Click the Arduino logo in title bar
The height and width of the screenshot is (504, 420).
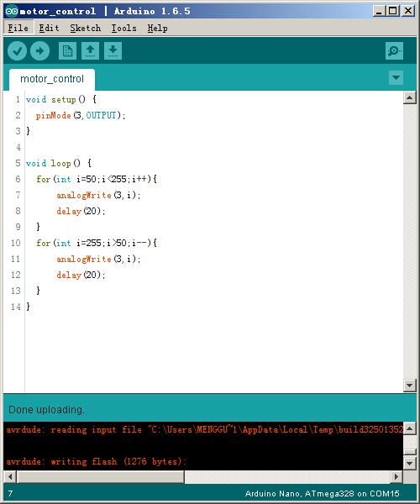(x=11, y=11)
